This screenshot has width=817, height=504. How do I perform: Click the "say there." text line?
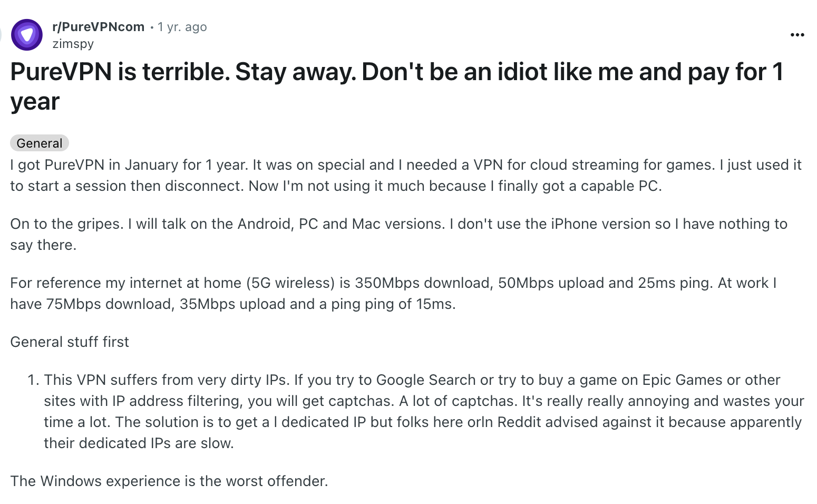(43, 245)
